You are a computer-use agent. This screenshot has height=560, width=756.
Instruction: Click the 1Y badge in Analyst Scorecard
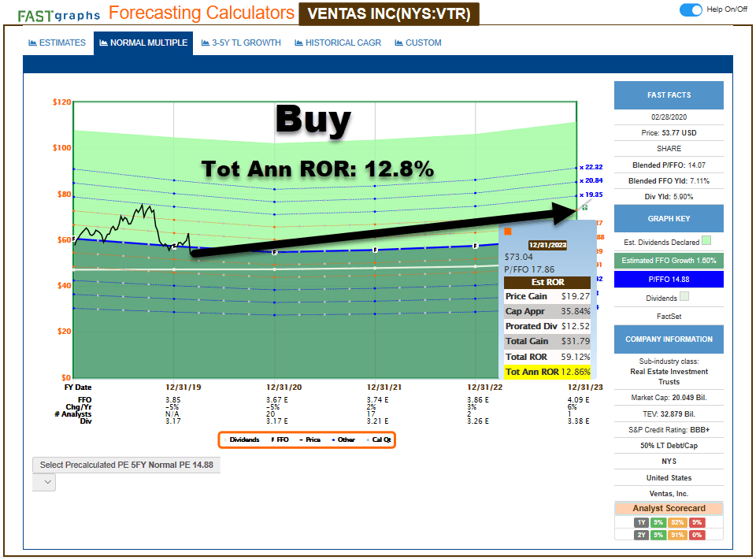pos(641,522)
